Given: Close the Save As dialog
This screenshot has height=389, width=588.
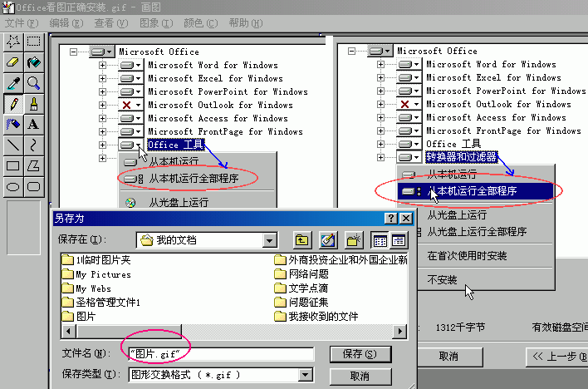Looking at the screenshot, I should coord(406,218).
